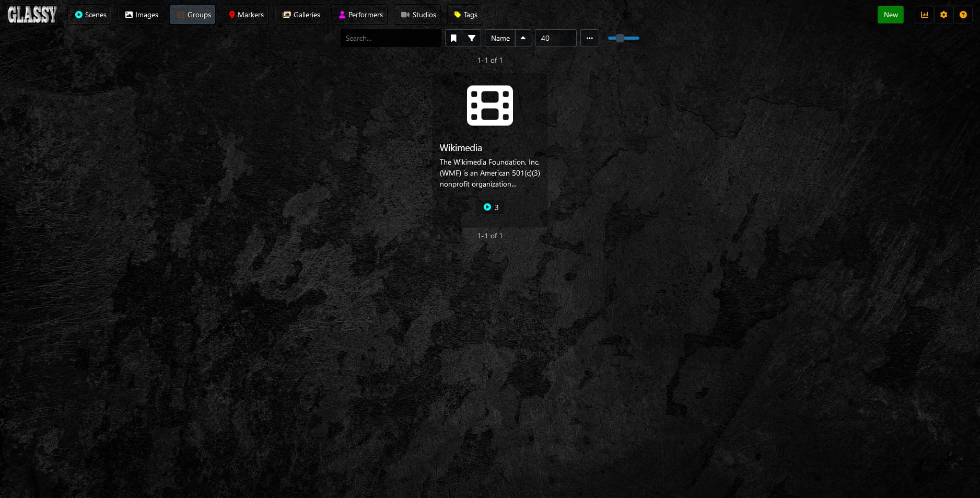The height and width of the screenshot is (498, 980).
Task: Click the green New button
Action: [890, 15]
